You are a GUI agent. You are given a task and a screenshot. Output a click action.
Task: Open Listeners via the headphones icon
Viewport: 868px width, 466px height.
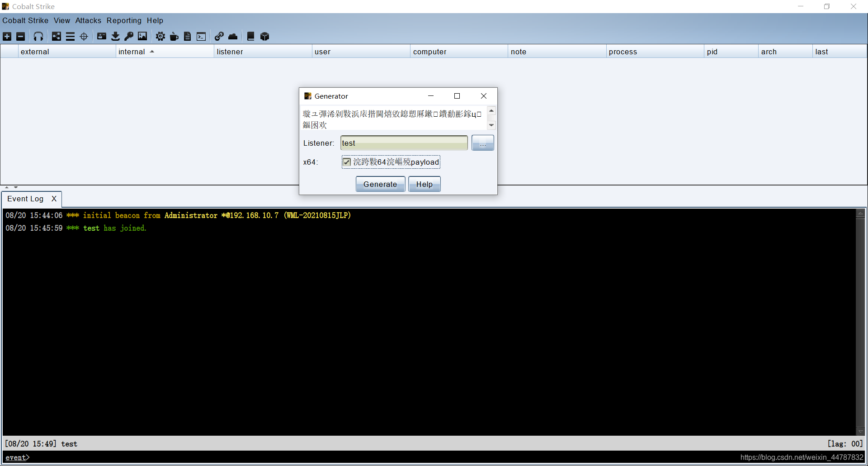coord(38,37)
